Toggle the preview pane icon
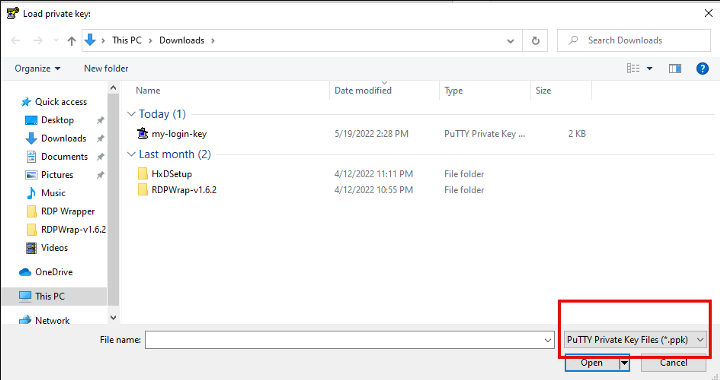 (675, 68)
